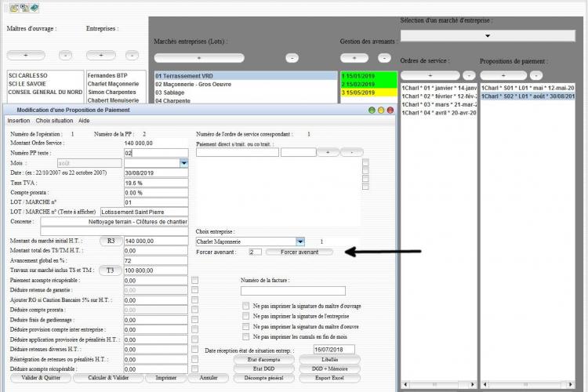Click the Taux TVA input field

(x=156, y=183)
